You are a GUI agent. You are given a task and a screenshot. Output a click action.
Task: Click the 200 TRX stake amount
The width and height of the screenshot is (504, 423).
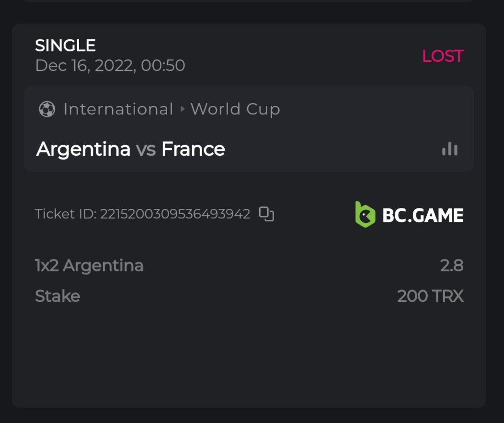click(430, 296)
